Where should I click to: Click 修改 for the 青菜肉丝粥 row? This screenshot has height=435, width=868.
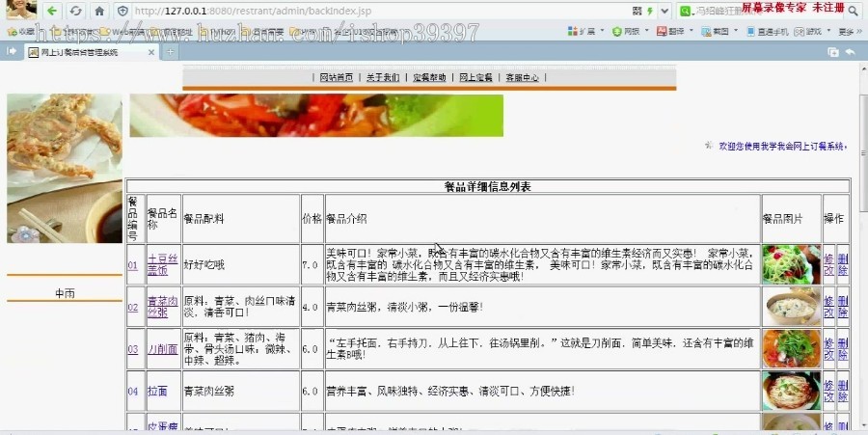pyautogui.click(x=828, y=307)
